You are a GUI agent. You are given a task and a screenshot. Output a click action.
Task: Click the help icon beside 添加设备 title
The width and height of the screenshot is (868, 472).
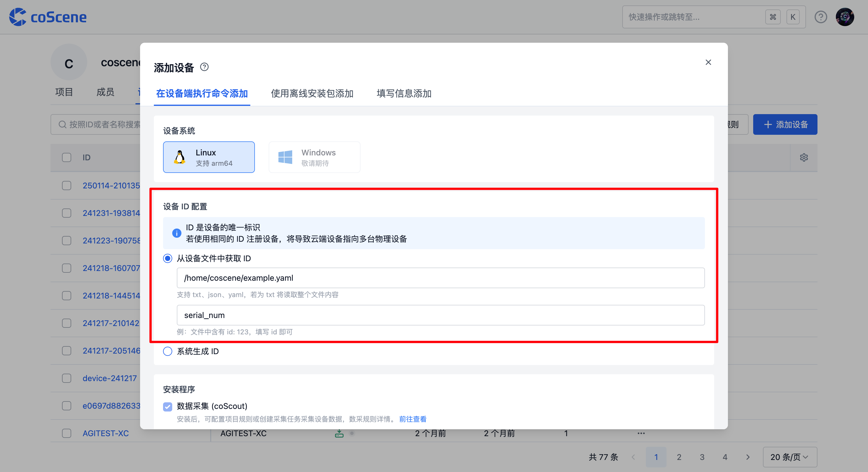[204, 67]
